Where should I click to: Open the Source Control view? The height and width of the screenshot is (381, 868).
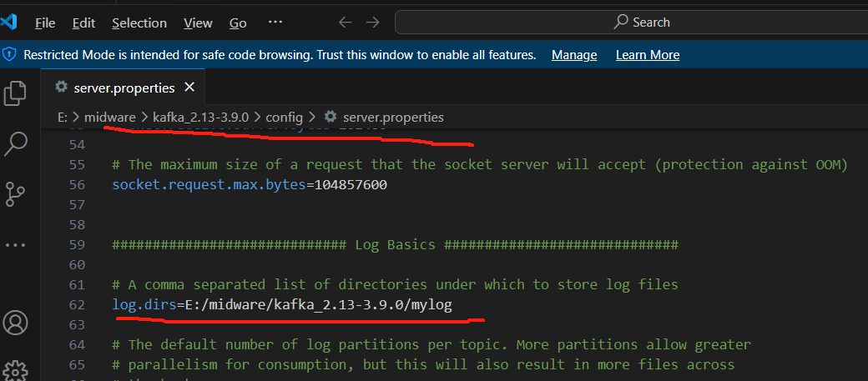16,196
